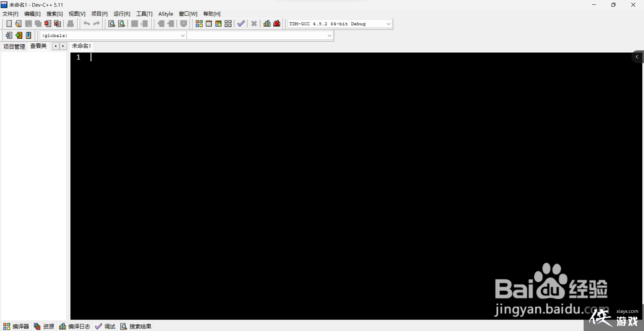This screenshot has height=331, width=644.
Task: Click line number 1 in the gutter
Action: click(78, 57)
